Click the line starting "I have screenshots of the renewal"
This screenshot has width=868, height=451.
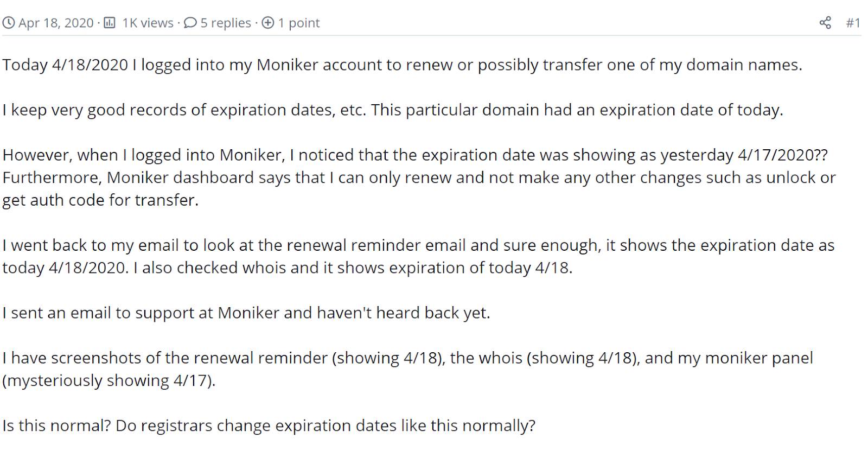[407, 358]
